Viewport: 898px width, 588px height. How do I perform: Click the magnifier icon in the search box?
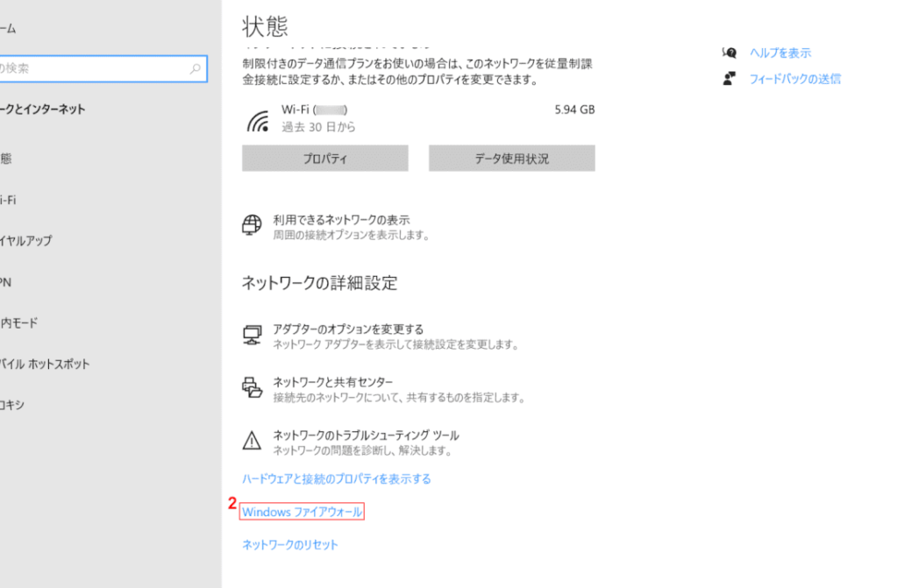click(195, 68)
